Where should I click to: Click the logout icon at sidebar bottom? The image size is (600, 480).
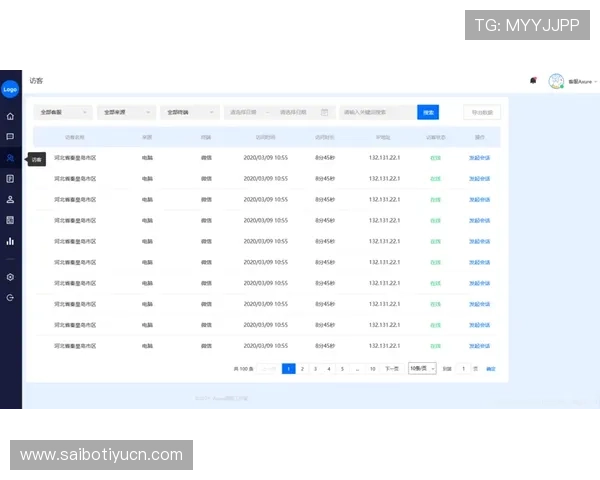tap(10, 297)
